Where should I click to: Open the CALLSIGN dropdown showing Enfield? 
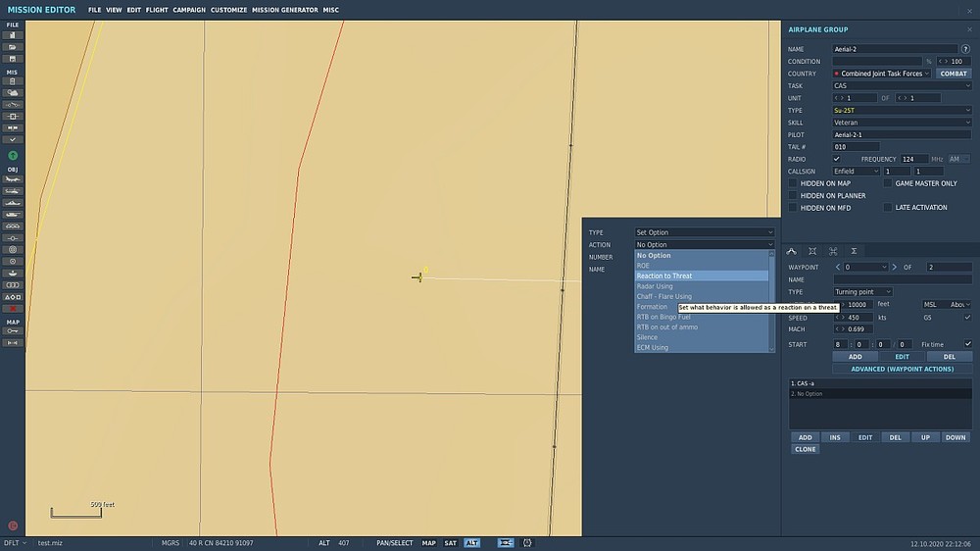(x=857, y=171)
